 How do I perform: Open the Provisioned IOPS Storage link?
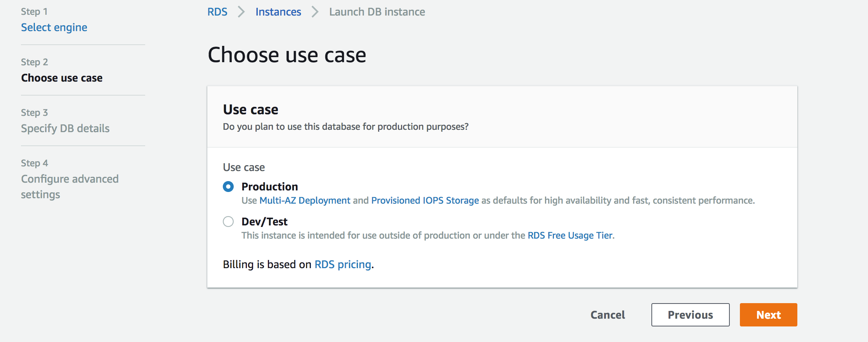pos(425,201)
